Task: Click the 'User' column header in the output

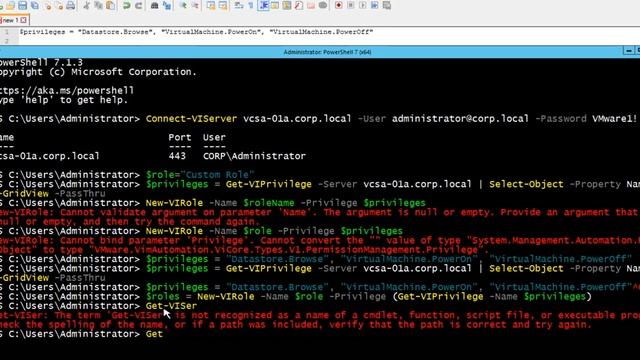Action: [x=214, y=138]
